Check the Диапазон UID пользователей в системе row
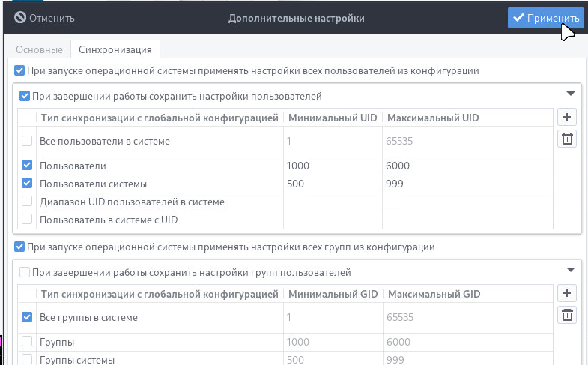The height and width of the screenshot is (365, 588). click(x=28, y=202)
